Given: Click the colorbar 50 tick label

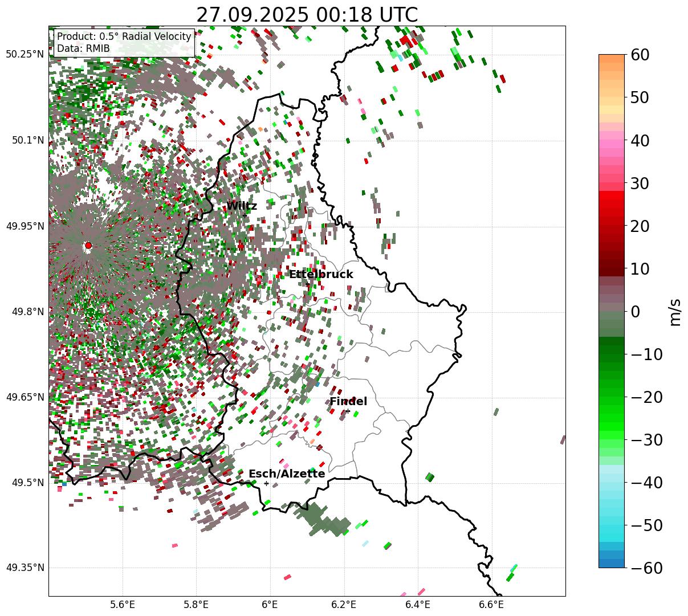Looking at the screenshot, I should [639, 97].
